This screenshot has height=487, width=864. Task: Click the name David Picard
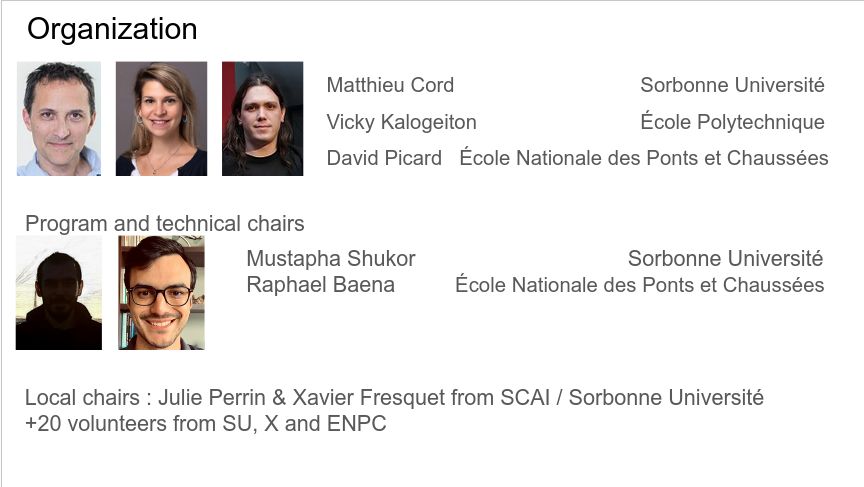coord(384,158)
